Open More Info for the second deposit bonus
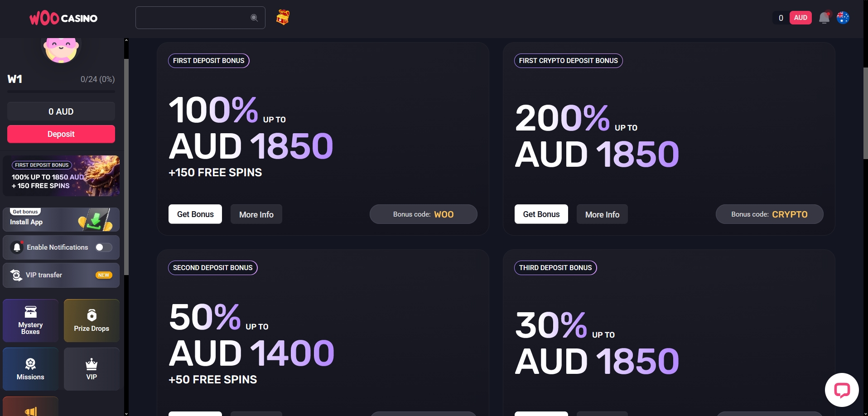 [x=256, y=413]
